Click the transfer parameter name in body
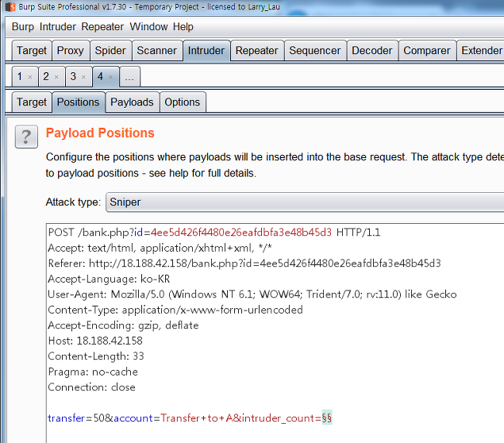The image size is (504, 443). pyautogui.click(x=66, y=418)
